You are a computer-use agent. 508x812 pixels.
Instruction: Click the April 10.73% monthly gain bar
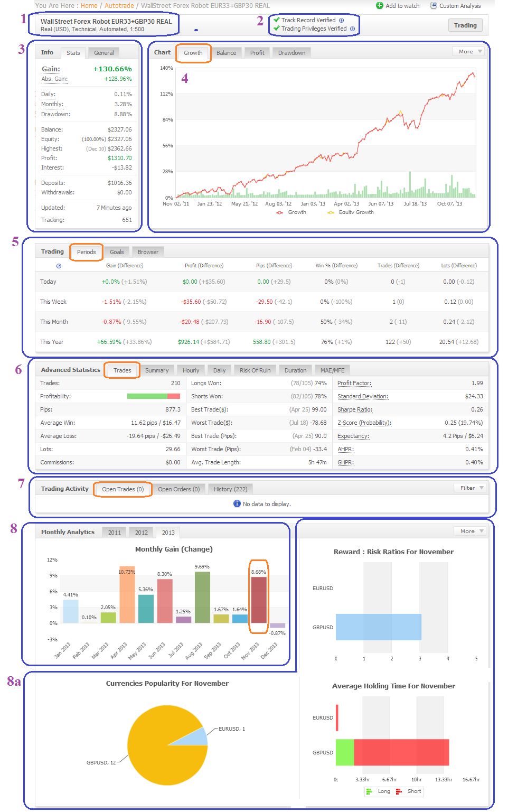127,594
